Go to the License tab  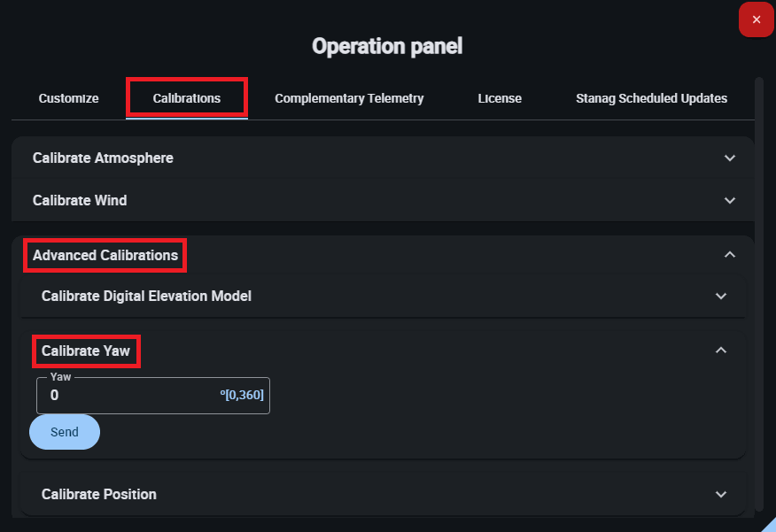[x=500, y=98]
